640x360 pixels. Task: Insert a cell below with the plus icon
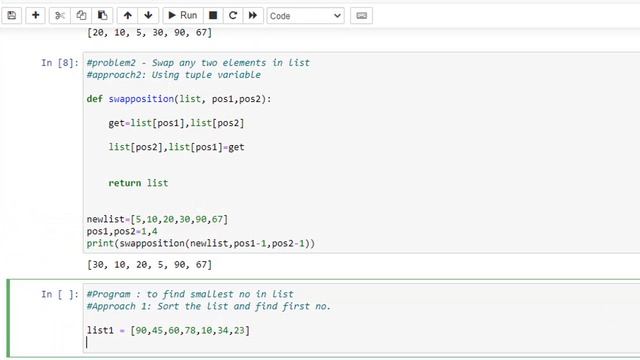click(36, 16)
